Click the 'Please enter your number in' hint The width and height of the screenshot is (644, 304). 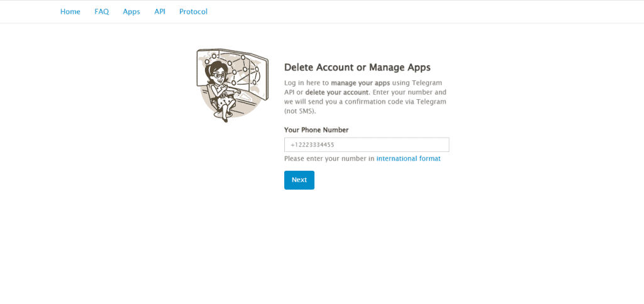pos(329,159)
